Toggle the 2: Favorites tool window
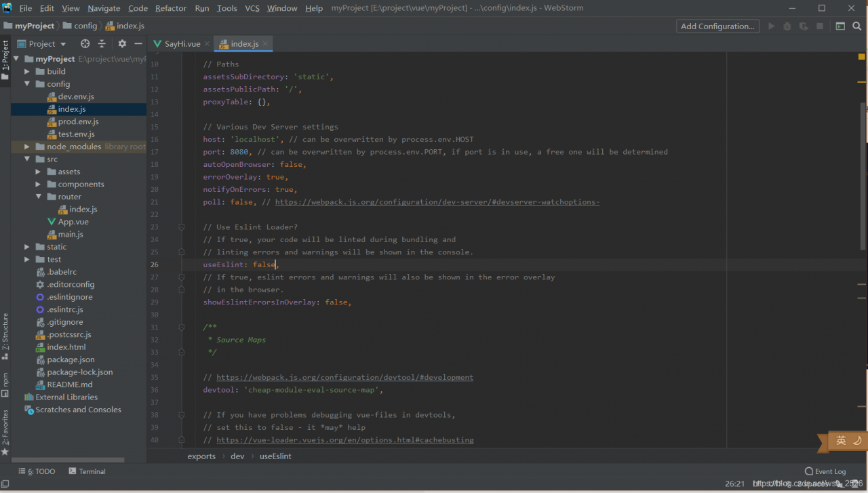Viewport: 868px width, 493px height. tap(5, 431)
